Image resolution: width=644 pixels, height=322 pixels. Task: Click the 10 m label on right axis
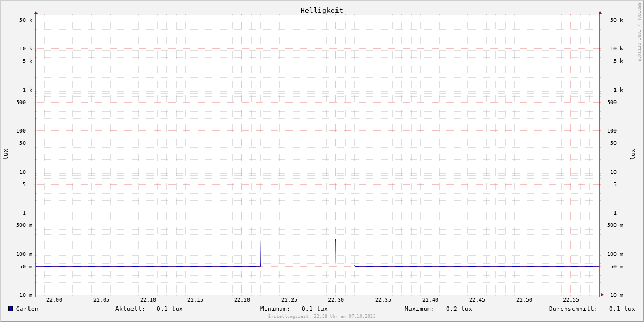coord(617,295)
